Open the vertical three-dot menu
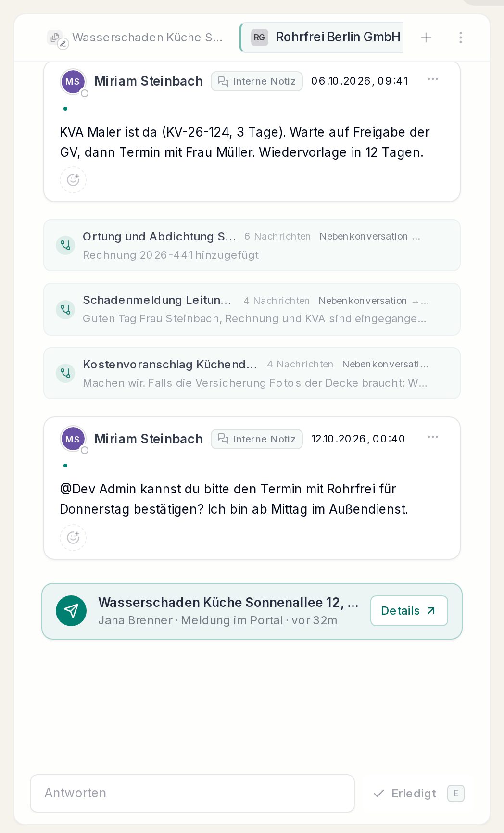Image resolution: width=504 pixels, height=833 pixels. point(461,38)
